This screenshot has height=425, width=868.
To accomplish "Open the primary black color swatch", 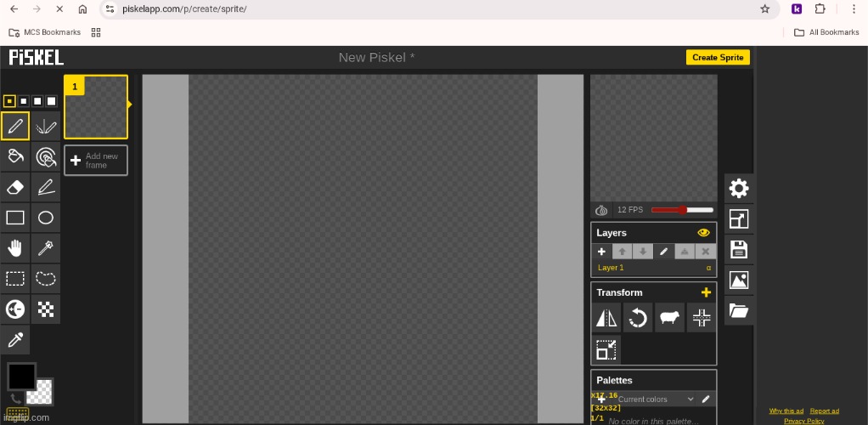I will point(21,377).
